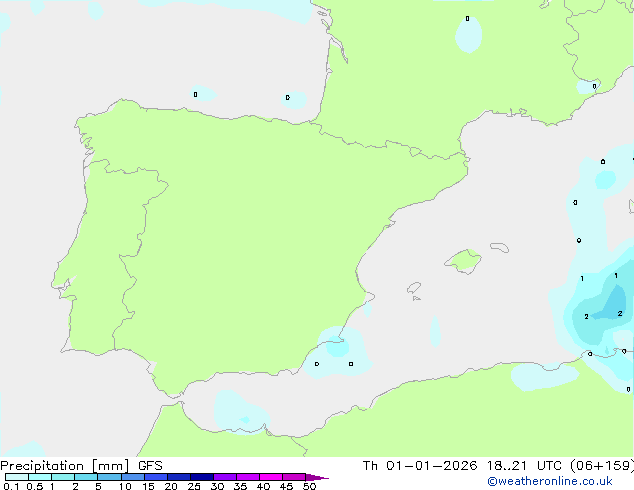This screenshot has height=490, width=634.
Task: Pick legend swatch between 20 and 25
Action: (x=179, y=477)
